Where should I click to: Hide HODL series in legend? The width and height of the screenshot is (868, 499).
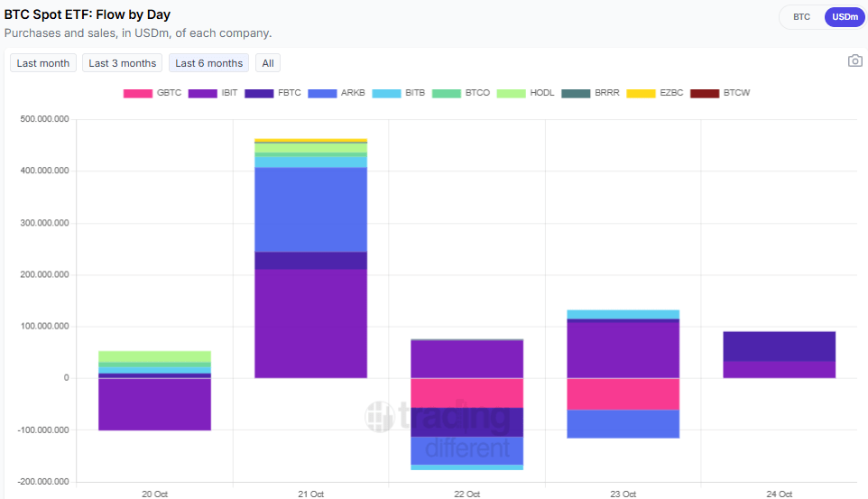tap(512, 93)
